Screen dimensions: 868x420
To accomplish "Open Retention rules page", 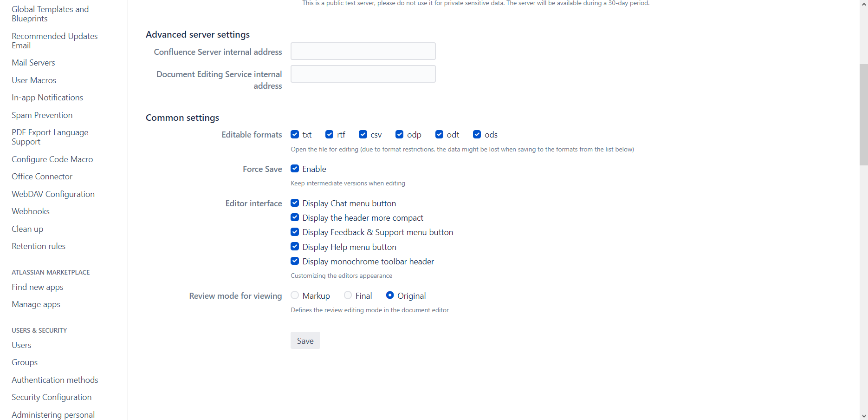I will click(39, 246).
